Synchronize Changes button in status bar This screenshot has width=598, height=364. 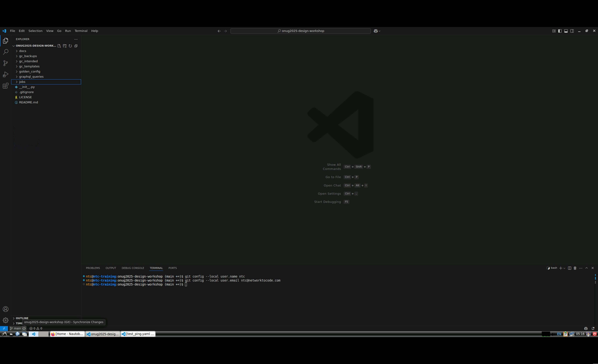pos(24,328)
